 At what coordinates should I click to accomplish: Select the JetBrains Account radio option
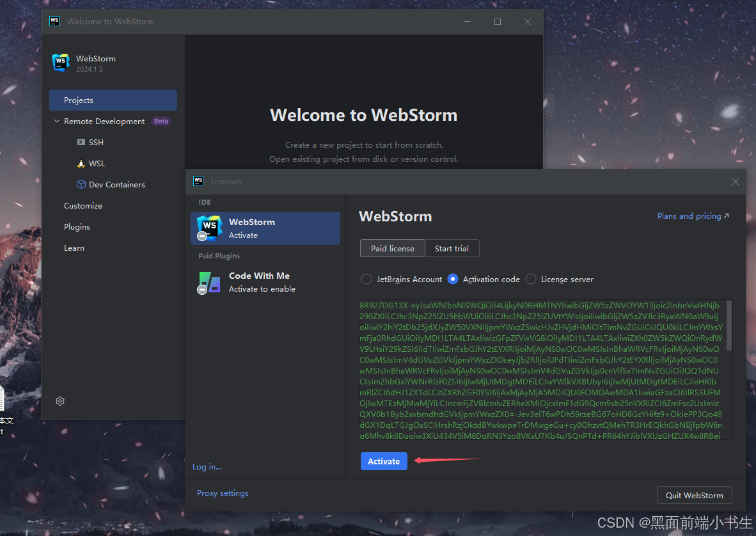pyautogui.click(x=366, y=279)
